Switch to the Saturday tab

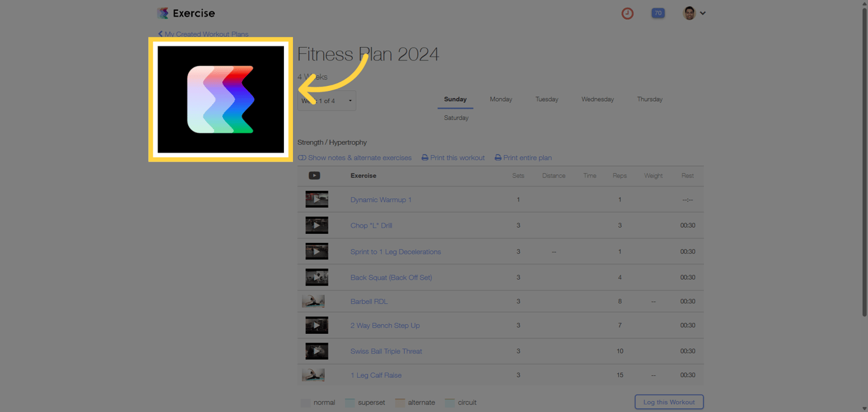[x=456, y=118]
